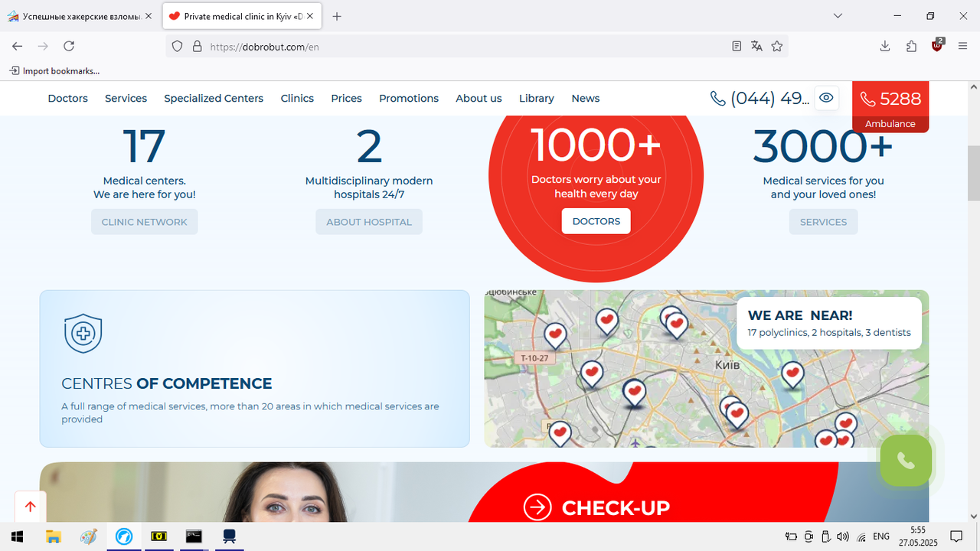The image size is (980, 551).
Task: Click the scroll-to-top red arrow button
Action: click(31, 507)
